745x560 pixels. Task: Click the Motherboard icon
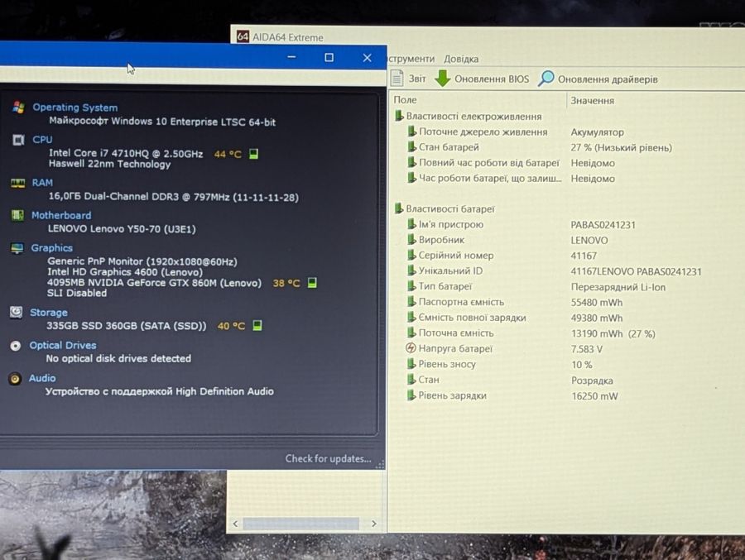coord(17,215)
